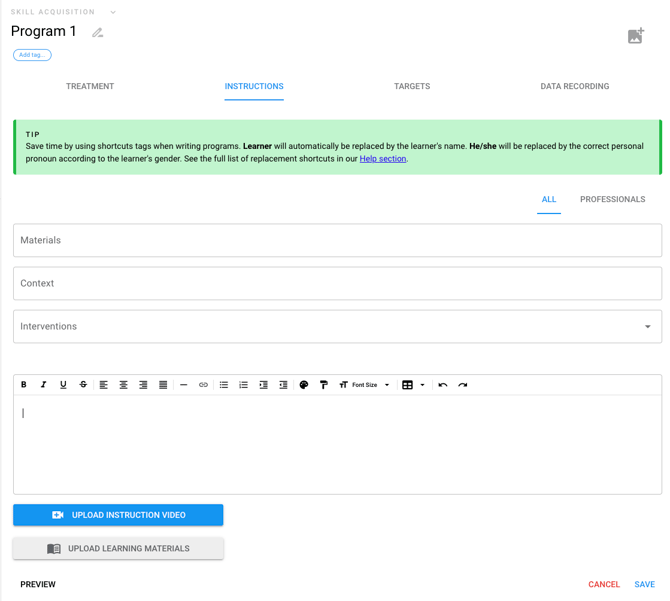Image resolution: width=670 pixels, height=601 pixels.
Task: Click the pencil icon beside Program 1
Action: pos(98,33)
